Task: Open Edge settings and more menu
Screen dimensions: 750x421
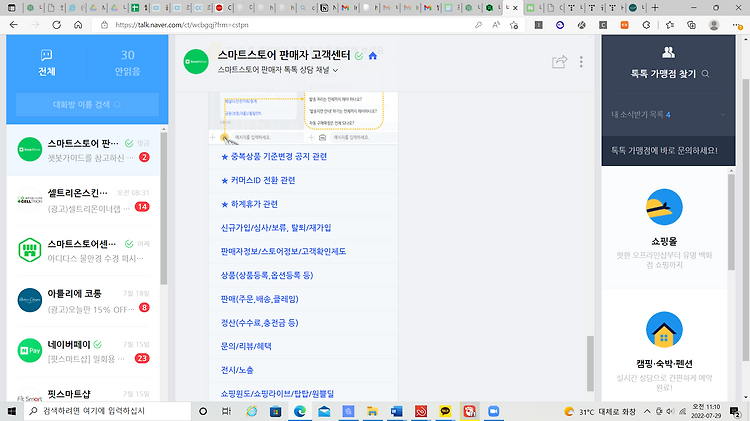Action: [x=737, y=25]
